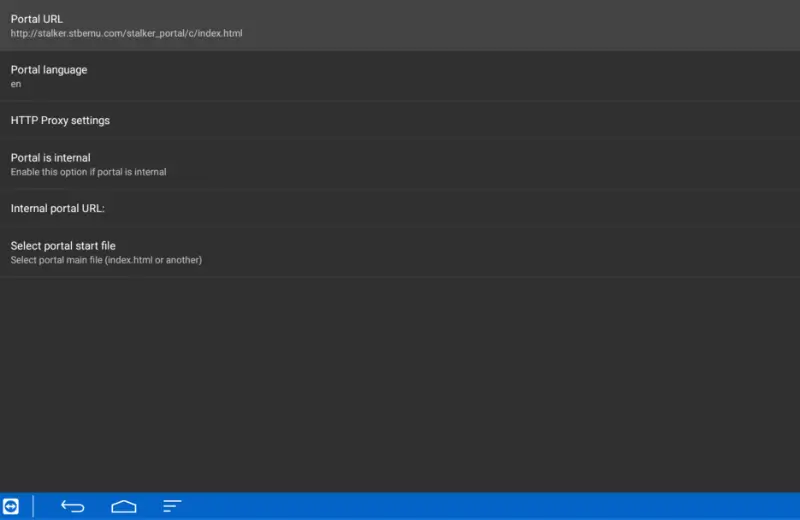Edit the Internal portal URL field
800x520 pixels.
click(400, 208)
